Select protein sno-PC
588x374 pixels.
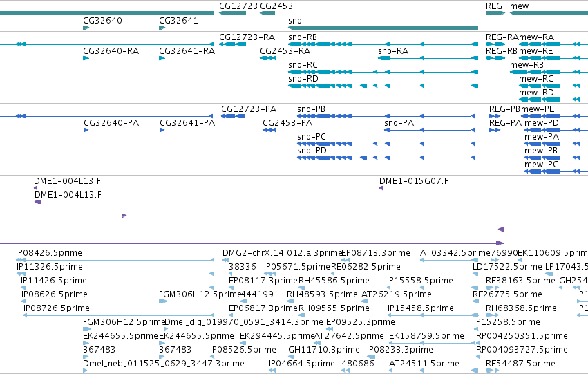[386, 144]
